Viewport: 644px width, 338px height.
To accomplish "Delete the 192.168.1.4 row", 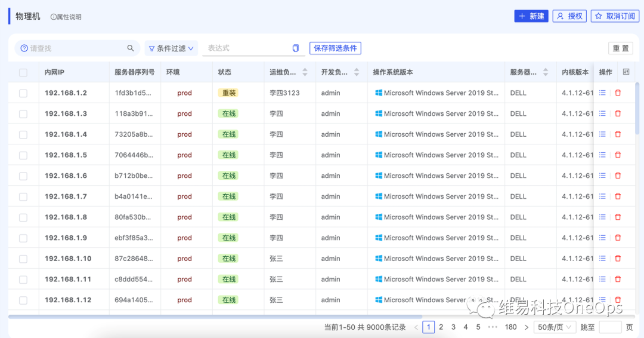I will coord(618,134).
